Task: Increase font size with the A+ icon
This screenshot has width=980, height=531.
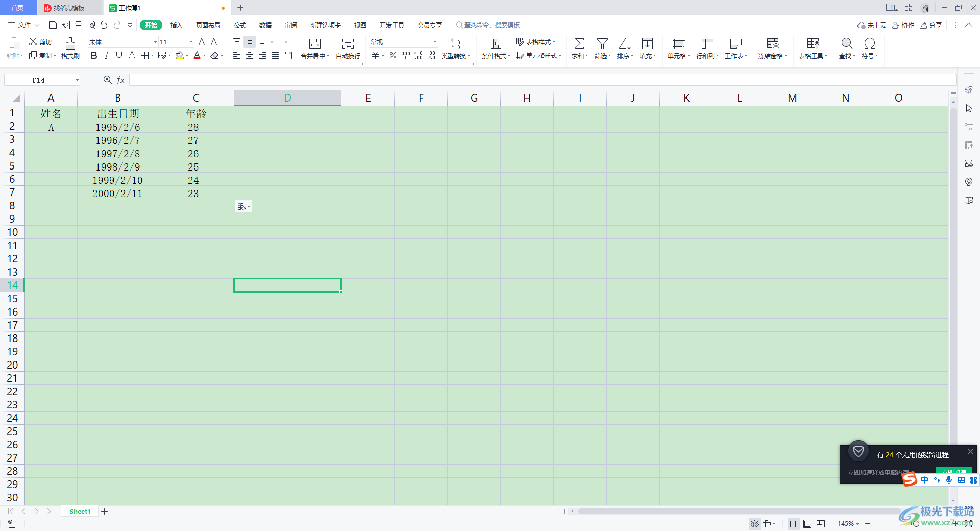Action: tap(202, 42)
